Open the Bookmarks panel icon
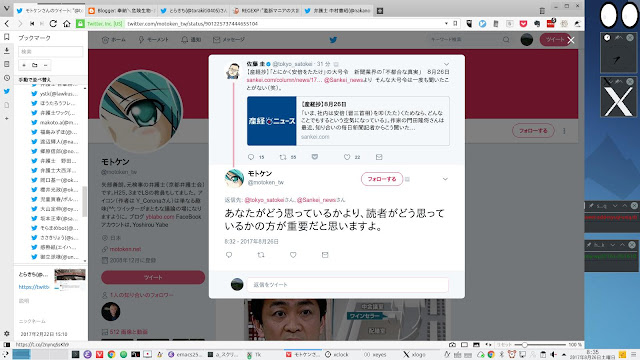This screenshot has height=360, width=640. (7, 37)
